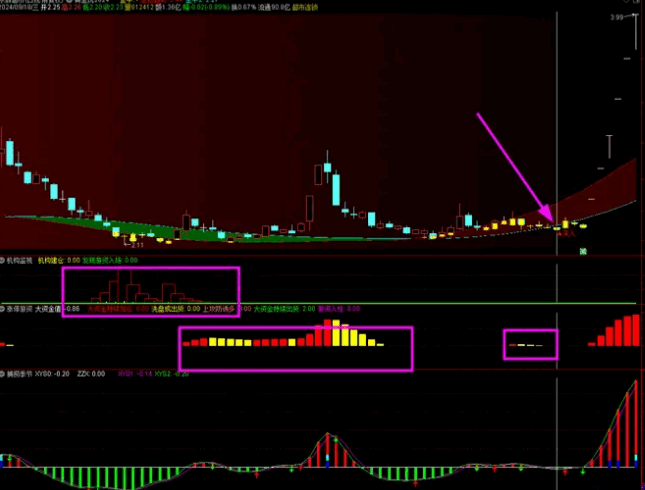The width and height of the screenshot is (645, 490).
Task: Click the 3.09 price label on the right axis
Action: [x=618, y=18]
